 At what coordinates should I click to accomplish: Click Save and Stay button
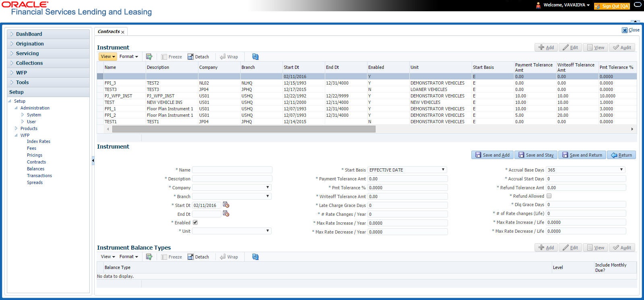[x=536, y=155]
